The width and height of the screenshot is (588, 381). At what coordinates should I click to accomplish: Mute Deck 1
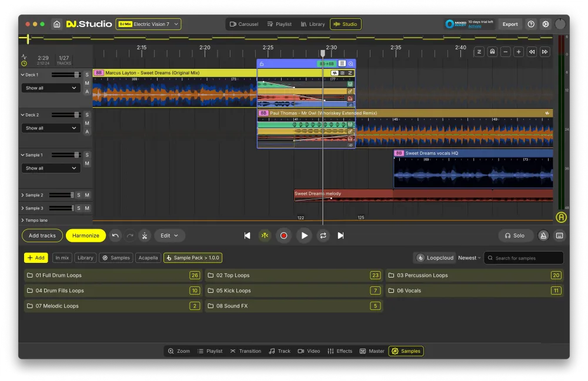click(x=87, y=83)
